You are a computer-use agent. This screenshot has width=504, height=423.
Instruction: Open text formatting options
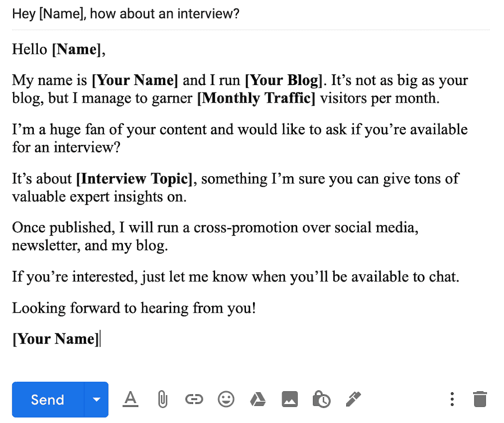(x=131, y=399)
